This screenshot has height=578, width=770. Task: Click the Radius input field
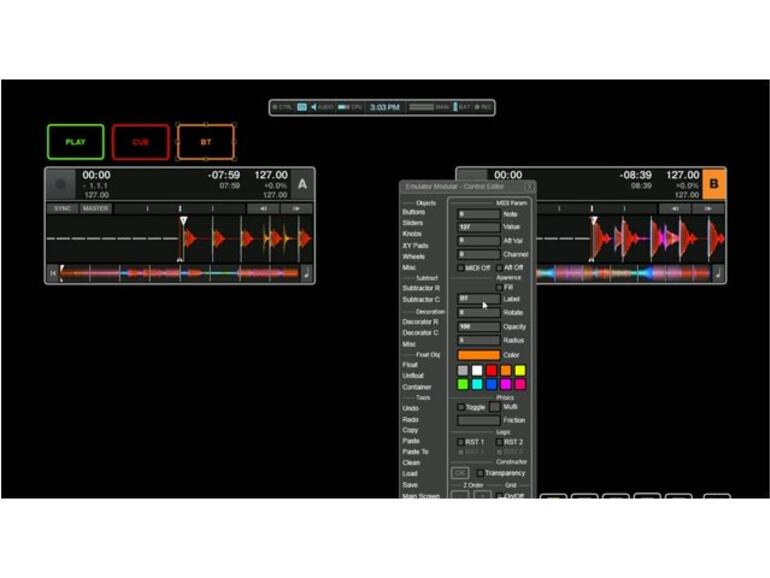click(x=478, y=340)
